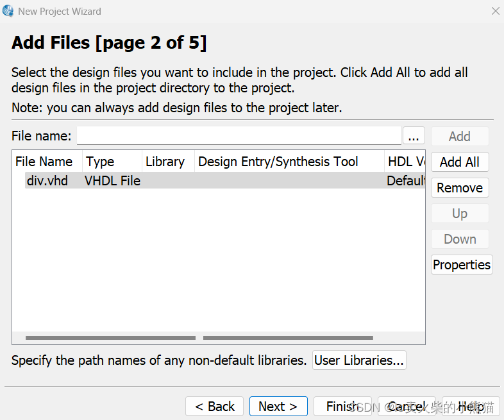Click the Library column header
This screenshot has width=504, height=420.
click(167, 162)
